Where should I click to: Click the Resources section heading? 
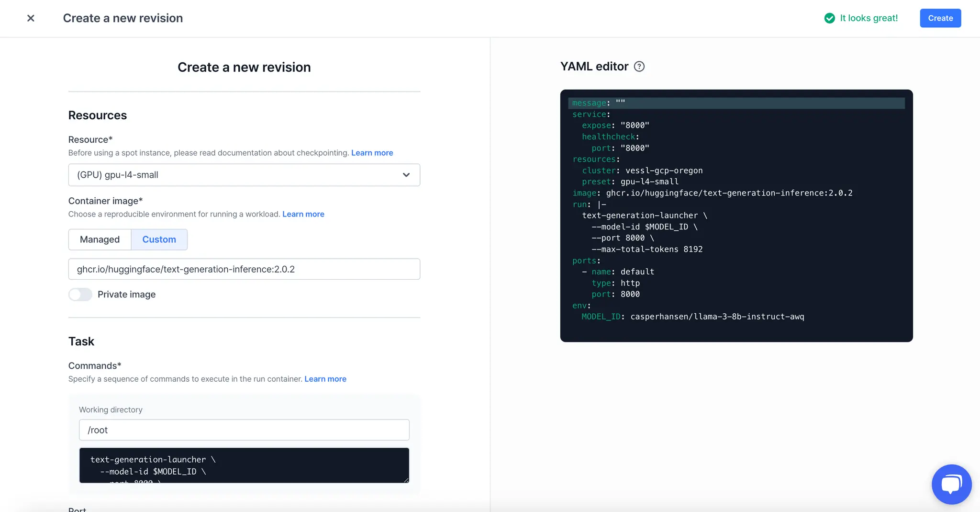click(x=98, y=115)
